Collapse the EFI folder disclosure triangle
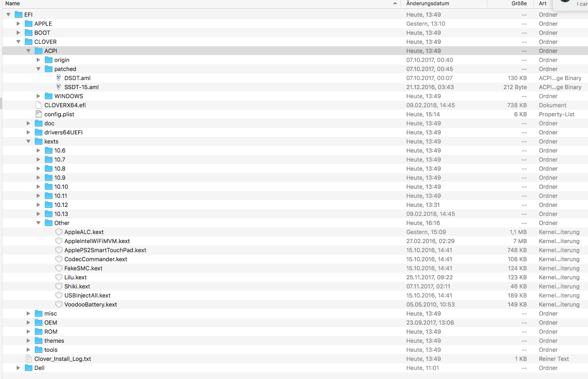Image resolution: width=588 pixels, height=379 pixels. point(9,15)
